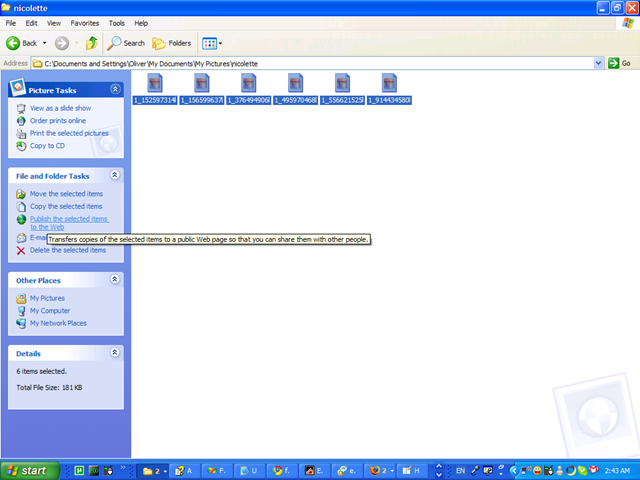Click the black monitor Quick Launch icon
Image resolution: width=640 pixels, height=480 pixels.
point(94,471)
